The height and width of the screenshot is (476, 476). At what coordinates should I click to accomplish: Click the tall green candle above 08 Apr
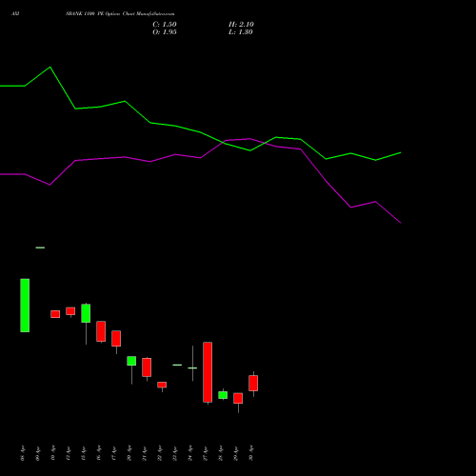(25, 306)
